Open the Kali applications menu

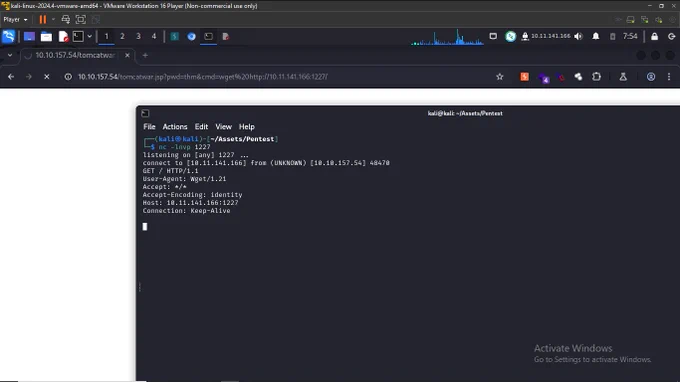coord(9,36)
